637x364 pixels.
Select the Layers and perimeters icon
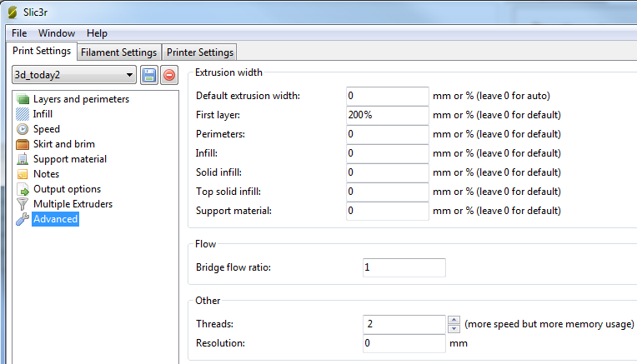point(23,99)
